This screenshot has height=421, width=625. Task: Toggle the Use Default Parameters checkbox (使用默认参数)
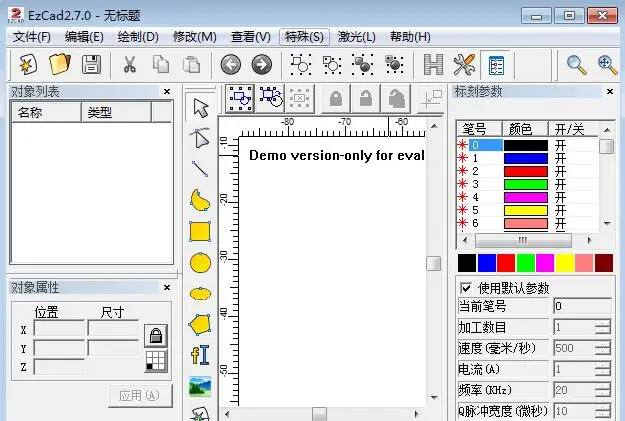pyautogui.click(x=465, y=287)
